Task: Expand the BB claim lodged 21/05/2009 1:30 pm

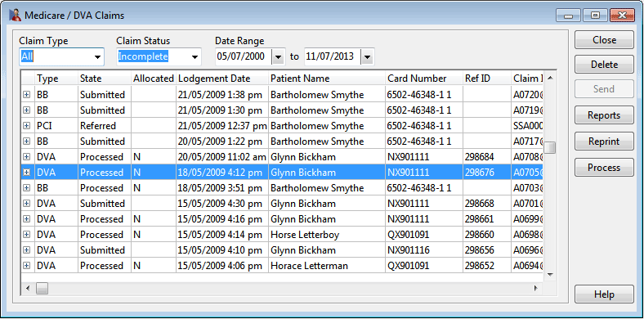Action: coord(27,110)
